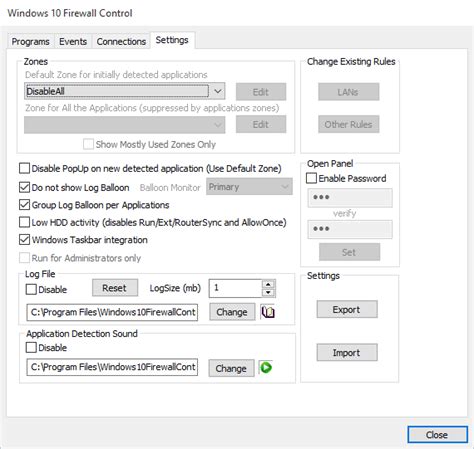Switch to the Programs tab
This screenshot has width=474, height=449.
pyautogui.click(x=30, y=42)
